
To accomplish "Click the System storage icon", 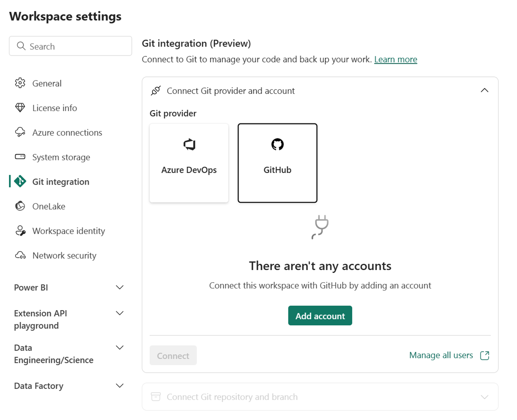I will click(20, 157).
